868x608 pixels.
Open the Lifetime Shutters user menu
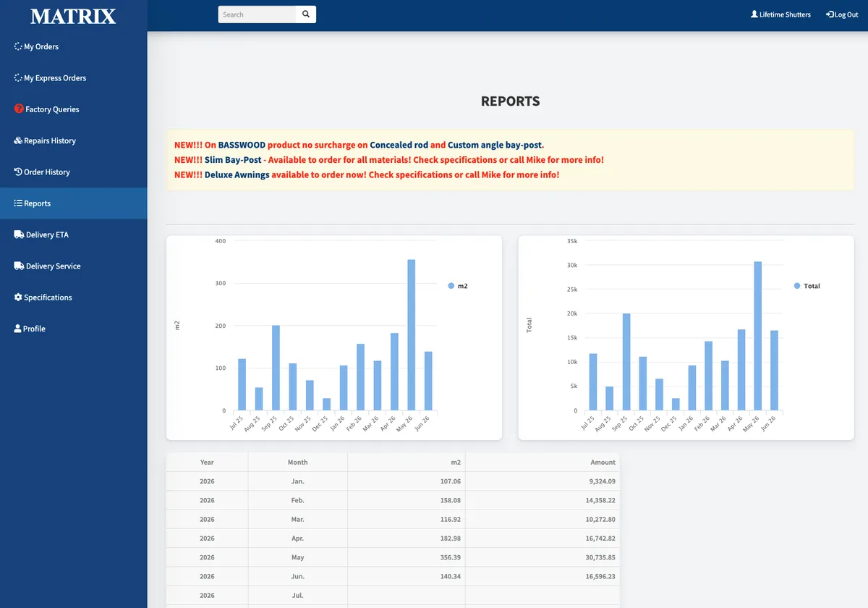780,14
